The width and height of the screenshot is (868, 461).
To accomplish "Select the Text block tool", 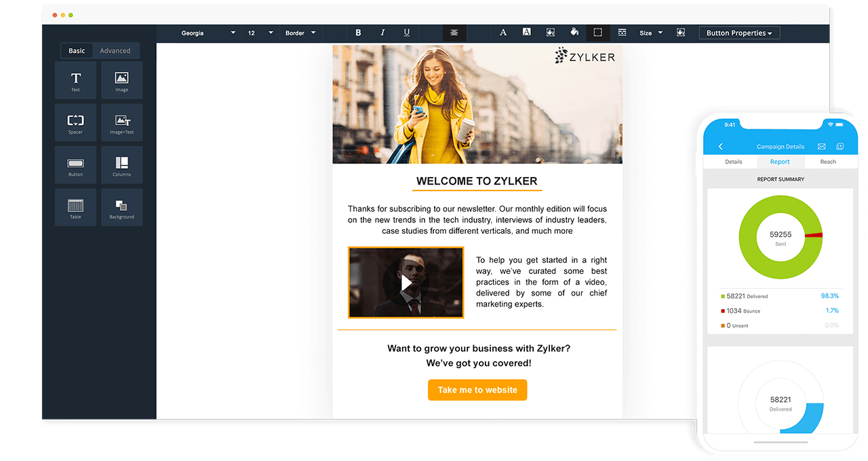I will pyautogui.click(x=75, y=81).
